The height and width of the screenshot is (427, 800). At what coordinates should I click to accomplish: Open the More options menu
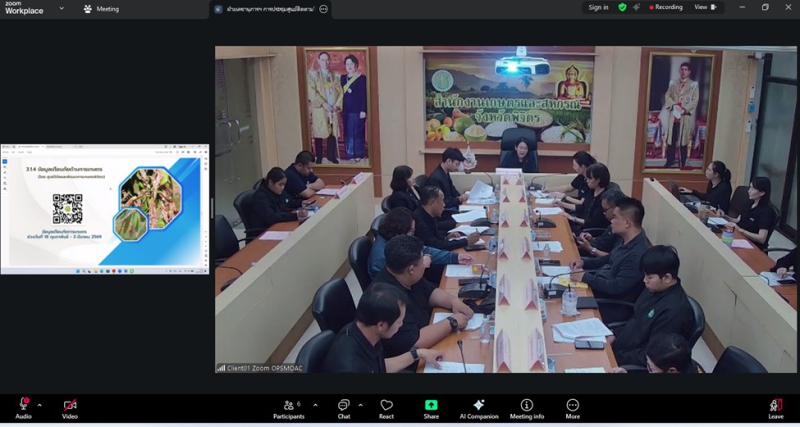572,406
